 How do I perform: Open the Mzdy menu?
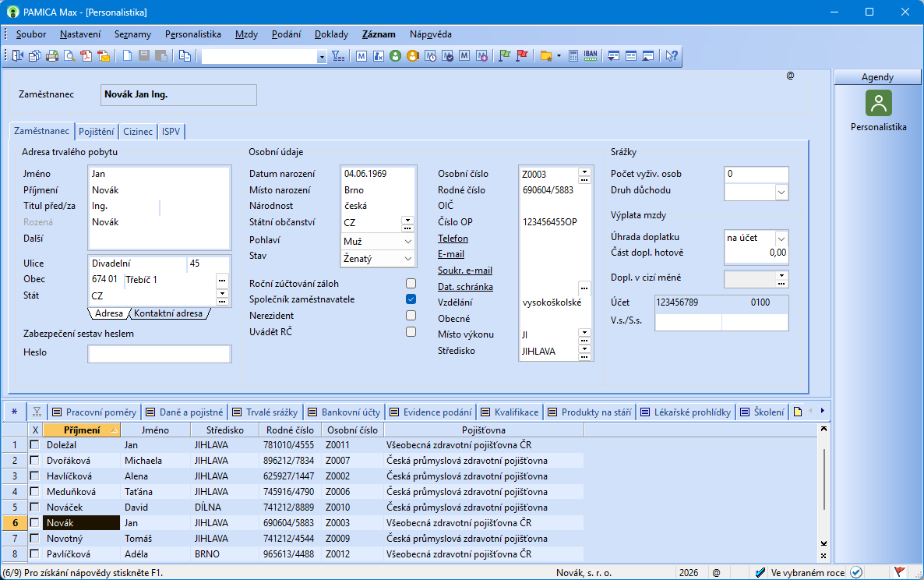(246, 34)
